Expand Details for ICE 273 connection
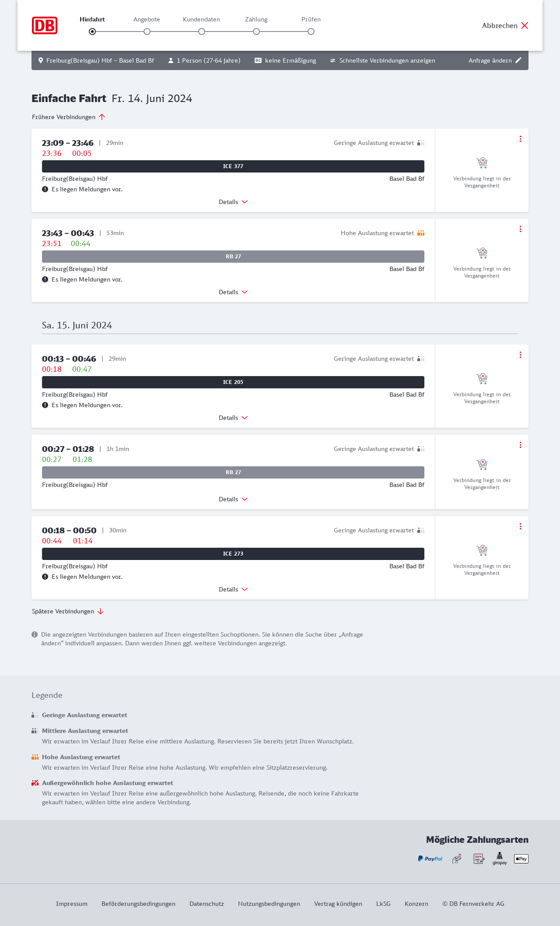The height and width of the screenshot is (926, 560). point(233,589)
